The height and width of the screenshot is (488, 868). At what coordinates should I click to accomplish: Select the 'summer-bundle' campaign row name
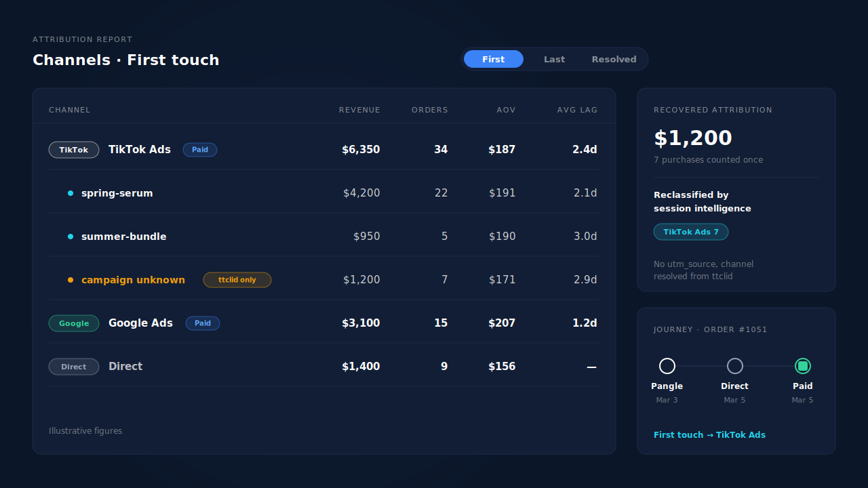tap(124, 237)
